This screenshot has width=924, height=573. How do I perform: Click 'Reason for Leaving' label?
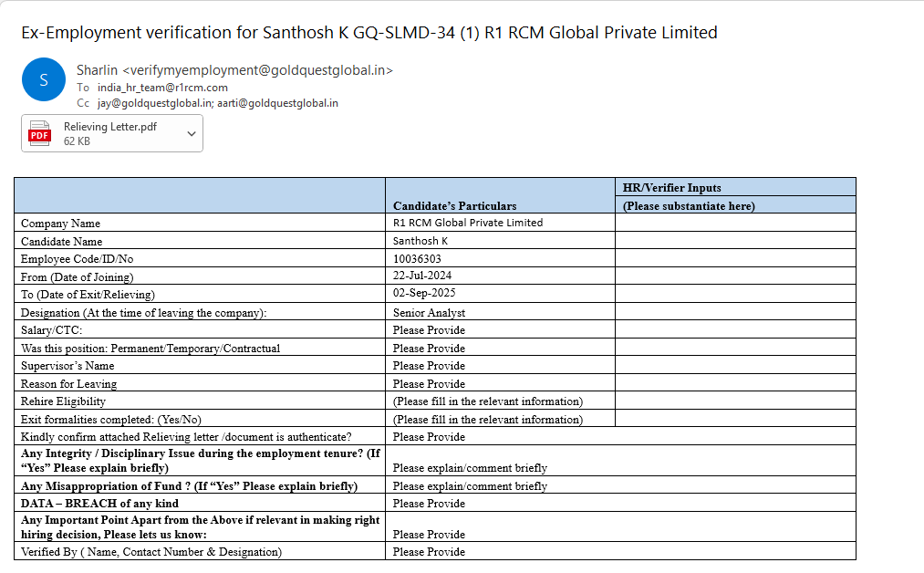[x=68, y=384]
